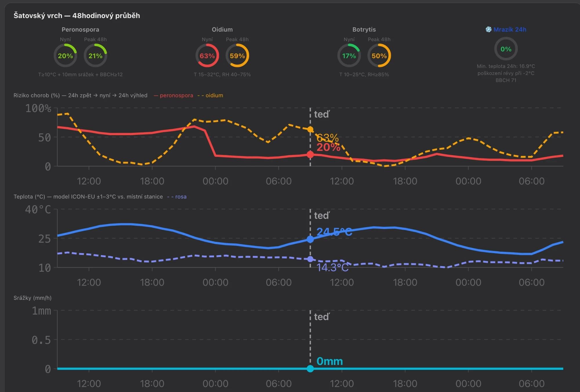Click the blue temperature marker at 24.5°C
Viewport: 580px width, 392px height.
click(310, 239)
